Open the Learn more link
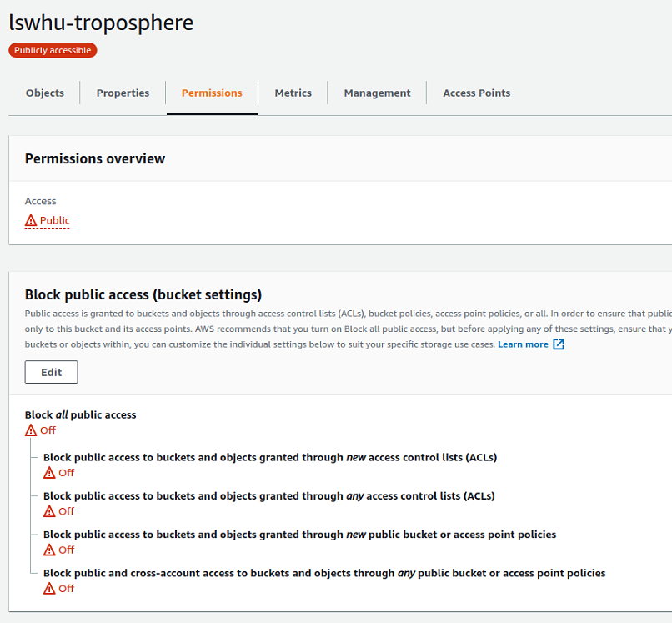 click(x=523, y=344)
